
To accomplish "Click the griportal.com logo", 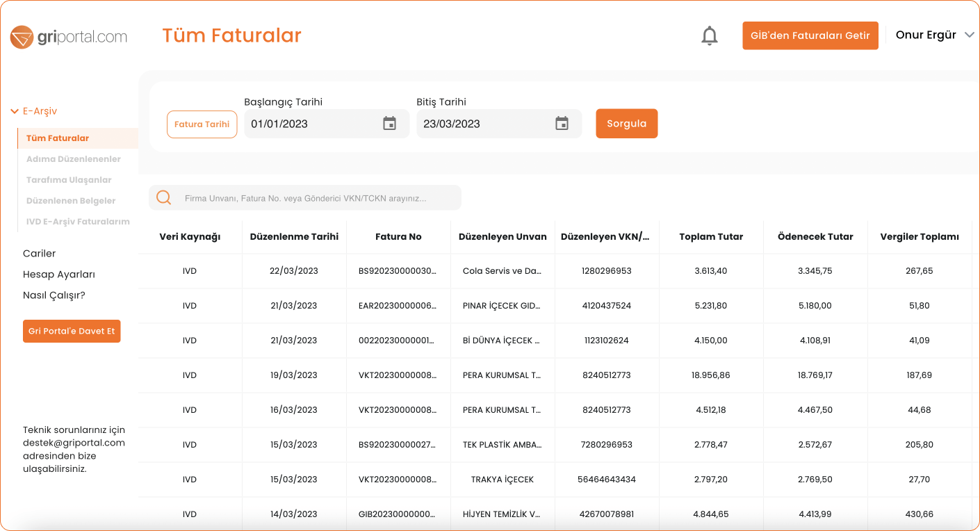I will [x=69, y=37].
